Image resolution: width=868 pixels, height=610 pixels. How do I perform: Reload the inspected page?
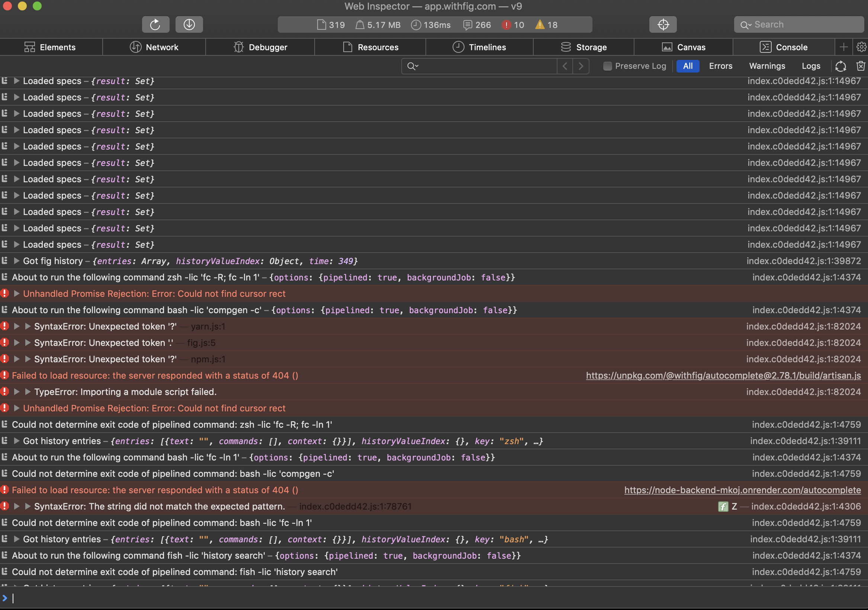click(x=155, y=24)
